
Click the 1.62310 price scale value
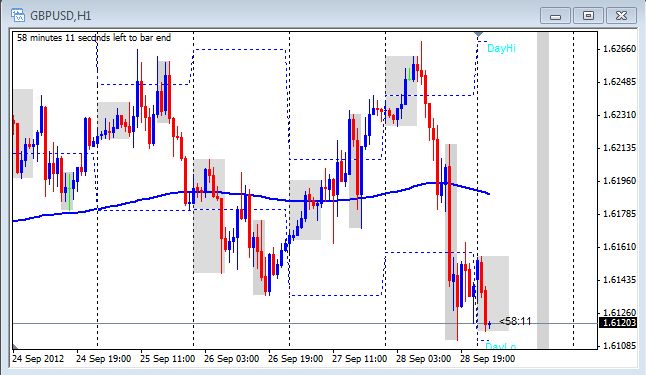click(x=619, y=115)
